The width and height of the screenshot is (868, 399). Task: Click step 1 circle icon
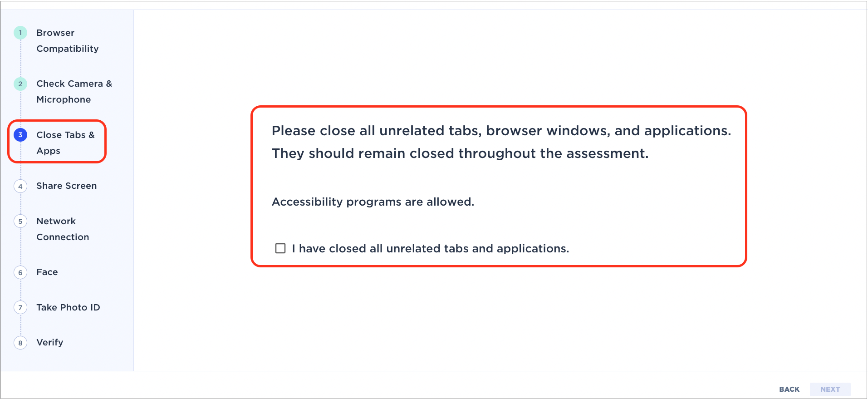(20, 33)
